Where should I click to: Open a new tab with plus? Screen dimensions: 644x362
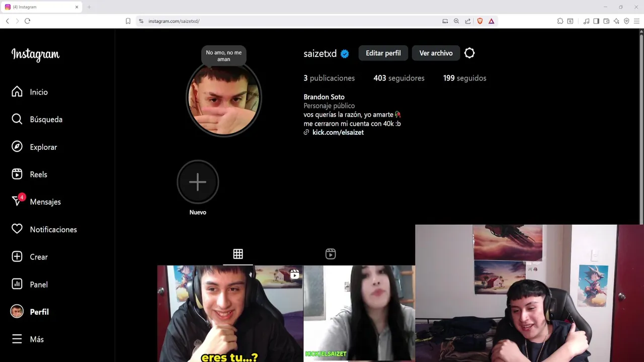tap(89, 7)
